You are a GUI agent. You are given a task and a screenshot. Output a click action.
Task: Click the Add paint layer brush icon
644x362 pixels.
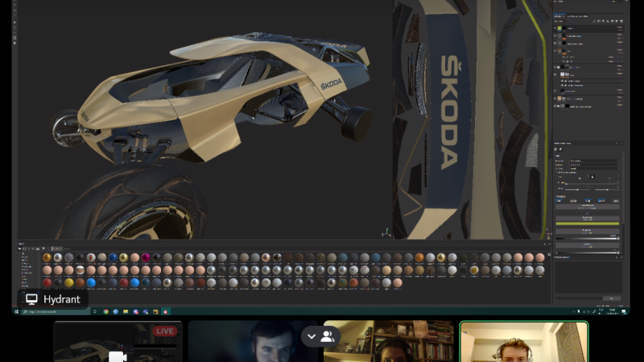pos(603,22)
